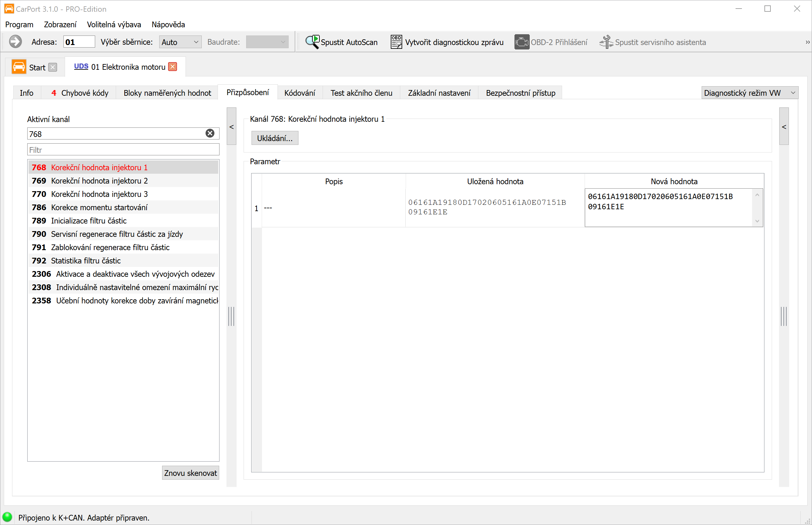Clear the Aktivní kanál field with X icon
812x525 pixels.
tap(210, 133)
